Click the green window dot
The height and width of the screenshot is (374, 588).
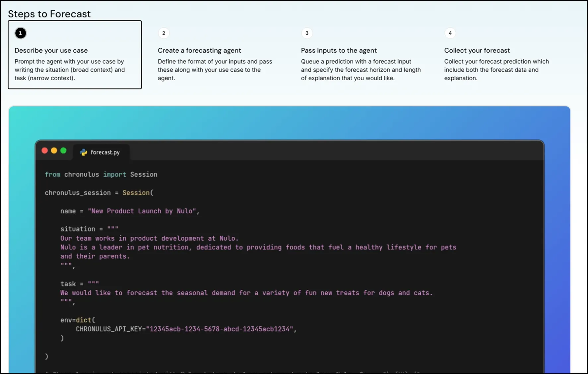point(63,151)
